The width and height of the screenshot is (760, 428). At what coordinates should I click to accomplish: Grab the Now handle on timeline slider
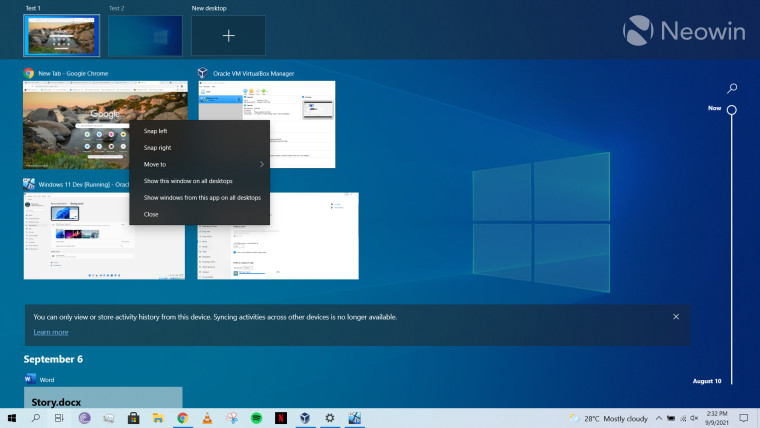[731, 110]
